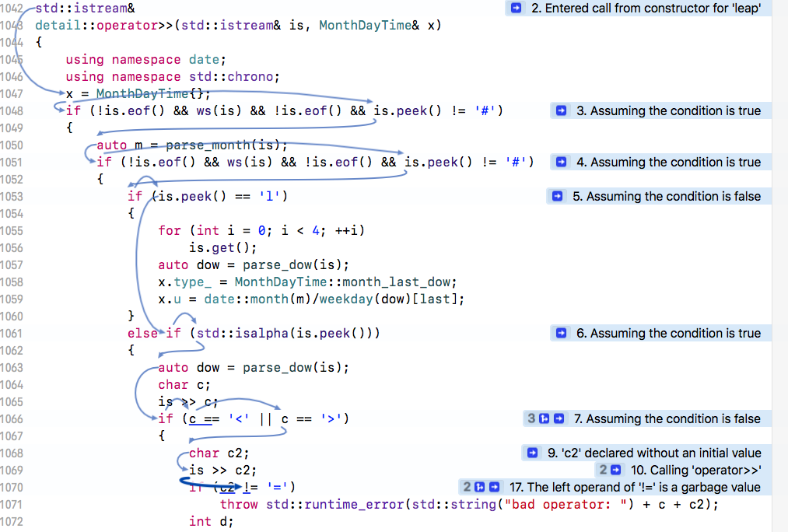788x532 pixels.
Task: Click 'char c;' declaration on line 1064
Action: tap(184, 384)
